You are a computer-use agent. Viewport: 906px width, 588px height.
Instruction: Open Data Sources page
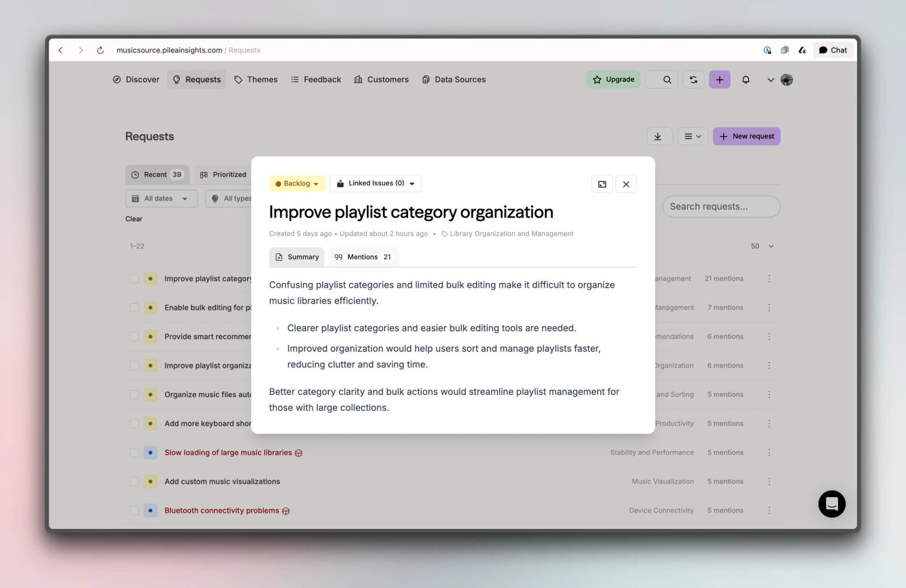[453, 79]
